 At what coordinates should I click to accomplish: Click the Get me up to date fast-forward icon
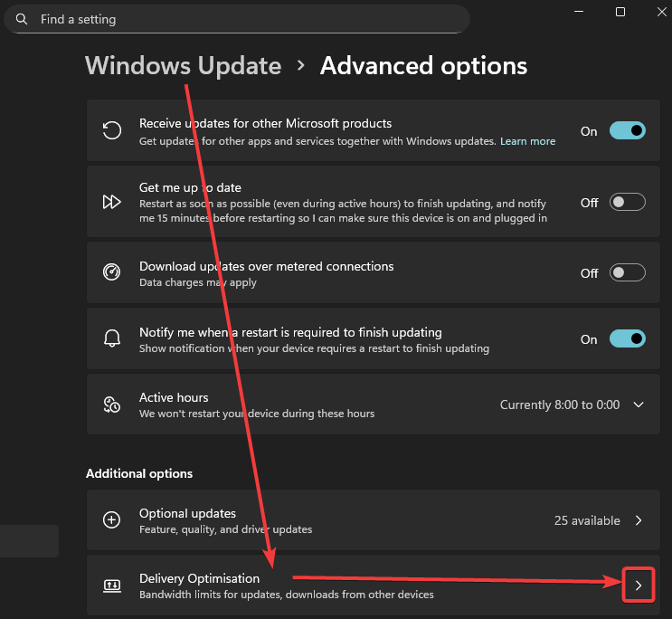click(112, 202)
